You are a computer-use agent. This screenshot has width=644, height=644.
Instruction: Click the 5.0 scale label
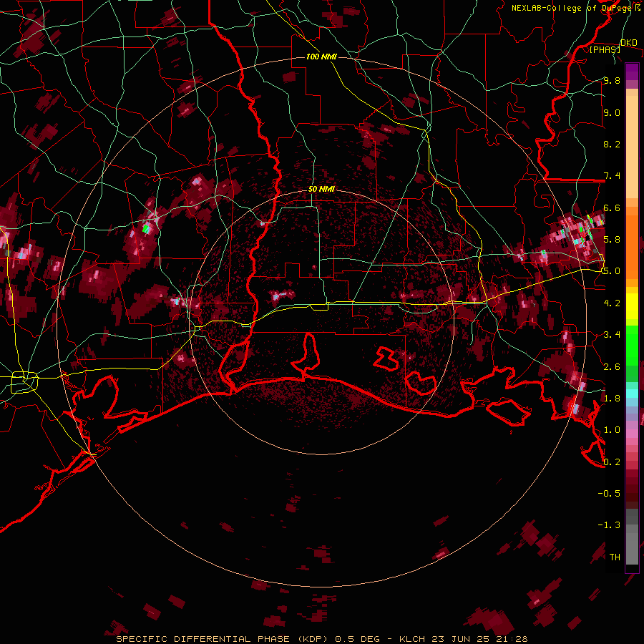[612, 271]
